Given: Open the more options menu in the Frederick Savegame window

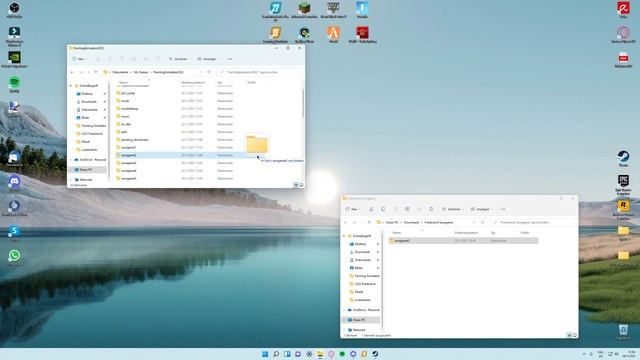Looking at the screenshot, I should pyautogui.click(x=503, y=209).
